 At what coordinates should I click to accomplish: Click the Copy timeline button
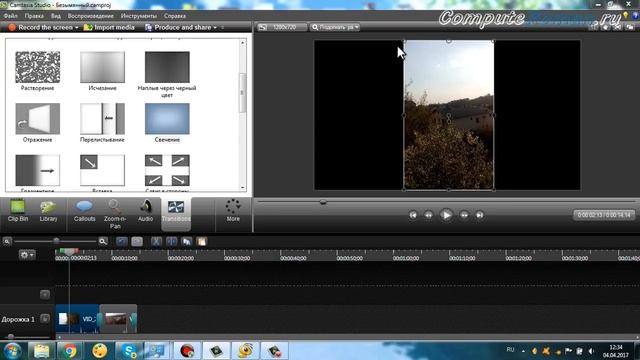(x=187, y=242)
